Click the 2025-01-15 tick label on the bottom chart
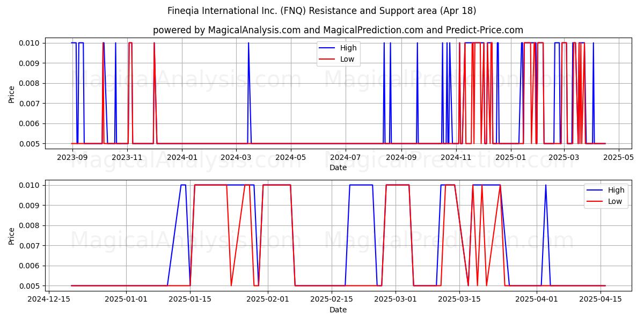 [191, 299]
